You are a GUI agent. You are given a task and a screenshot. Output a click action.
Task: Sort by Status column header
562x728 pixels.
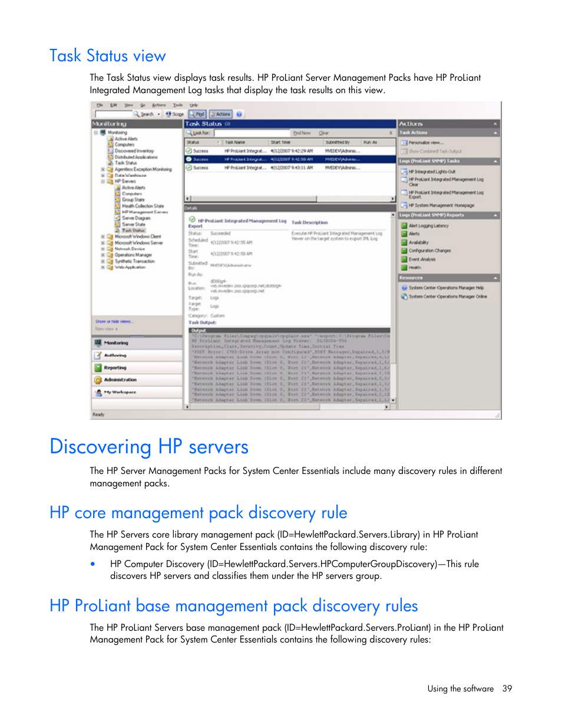(202, 142)
